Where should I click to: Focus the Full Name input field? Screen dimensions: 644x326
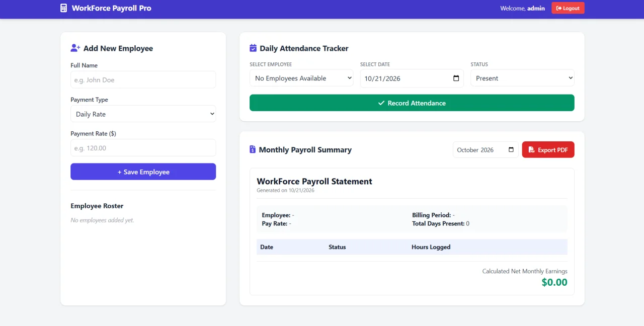143,80
